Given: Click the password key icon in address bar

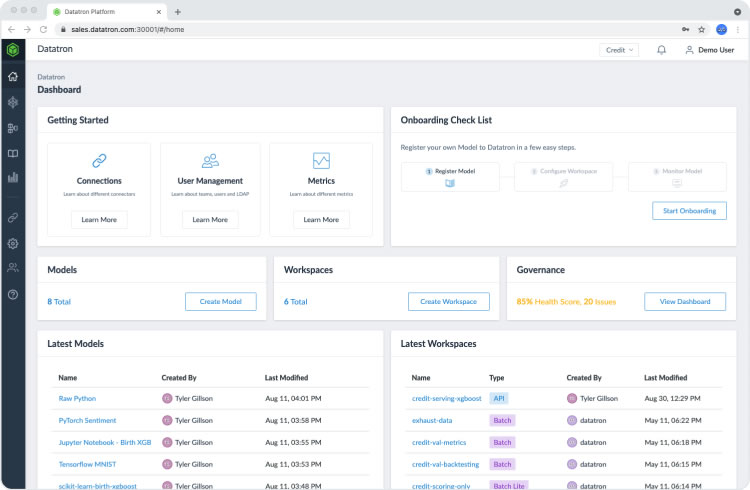Looking at the screenshot, I should [x=685, y=30].
